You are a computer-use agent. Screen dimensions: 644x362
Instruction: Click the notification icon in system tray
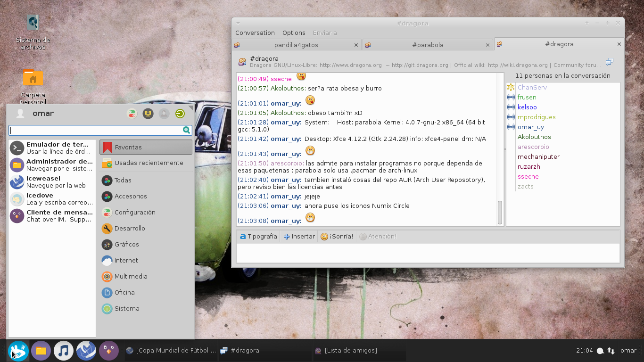pyautogui.click(x=600, y=351)
